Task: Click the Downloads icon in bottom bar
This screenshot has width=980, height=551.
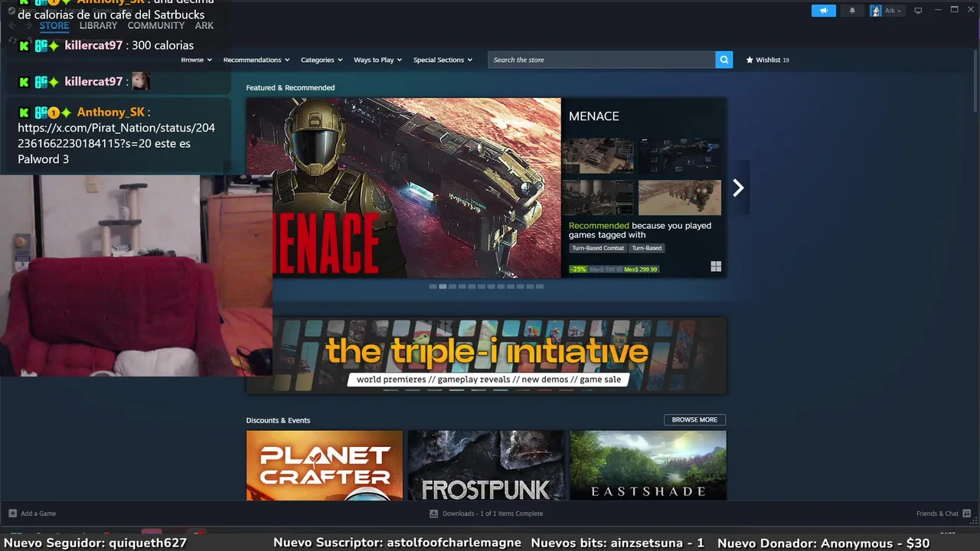Action: (433, 514)
